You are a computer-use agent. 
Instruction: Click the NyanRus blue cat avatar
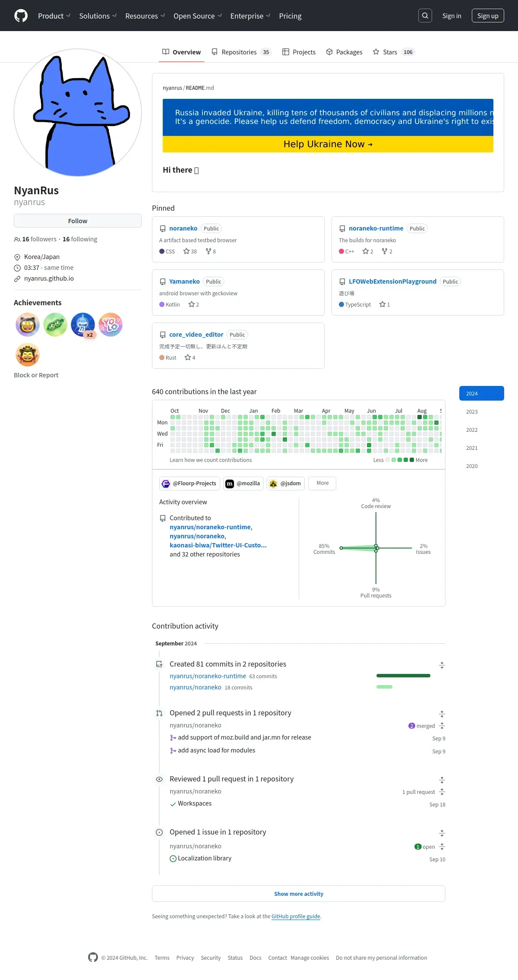coord(78,112)
